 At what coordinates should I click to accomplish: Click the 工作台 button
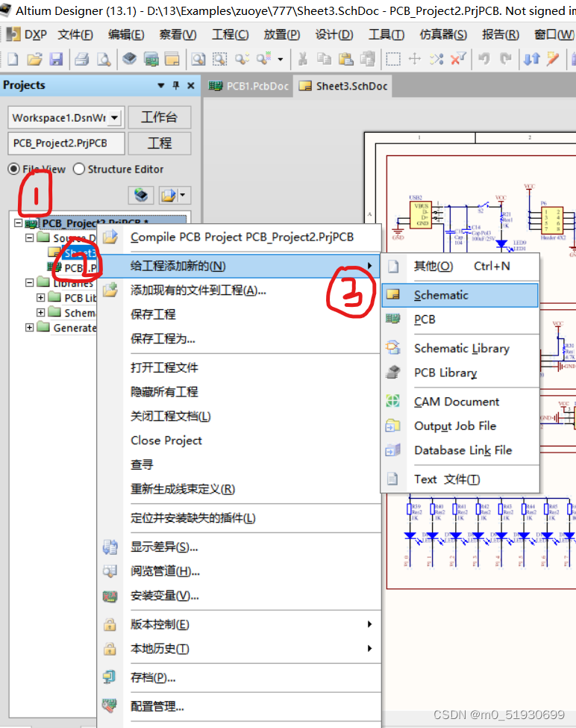click(159, 117)
